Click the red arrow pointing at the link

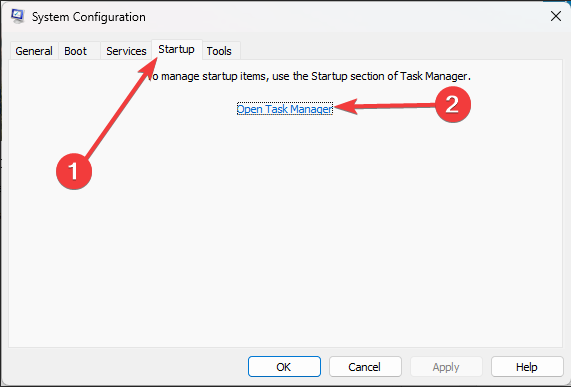tap(384, 106)
